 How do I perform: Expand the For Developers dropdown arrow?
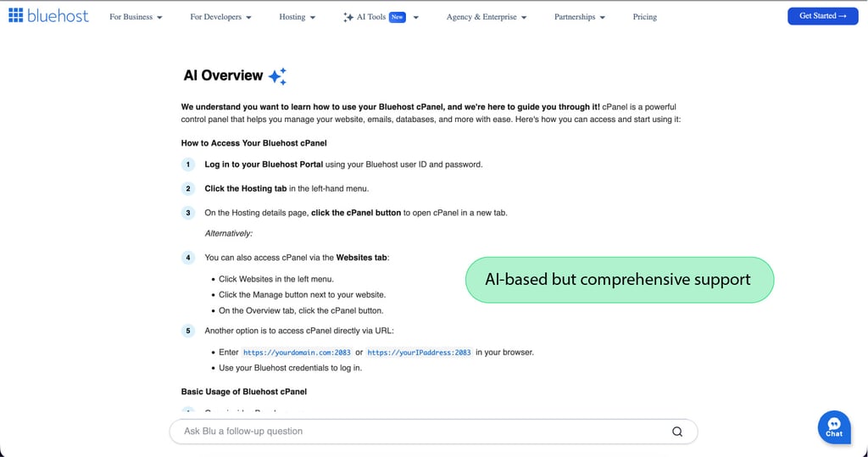pyautogui.click(x=248, y=18)
